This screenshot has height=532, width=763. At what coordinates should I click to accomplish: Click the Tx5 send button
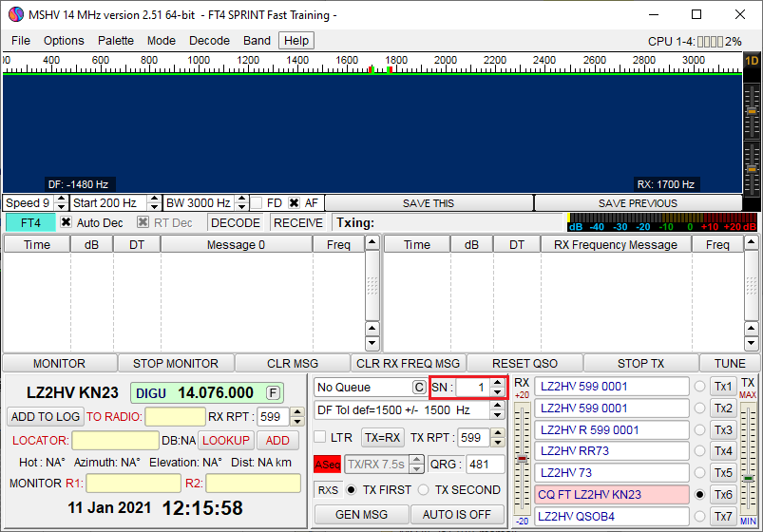723,472
